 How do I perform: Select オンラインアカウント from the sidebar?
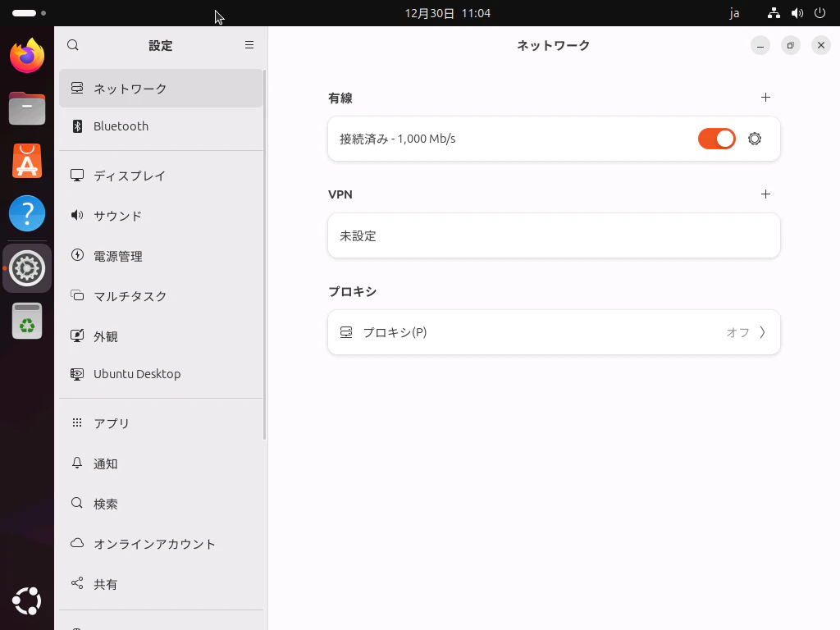pyautogui.click(x=153, y=544)
